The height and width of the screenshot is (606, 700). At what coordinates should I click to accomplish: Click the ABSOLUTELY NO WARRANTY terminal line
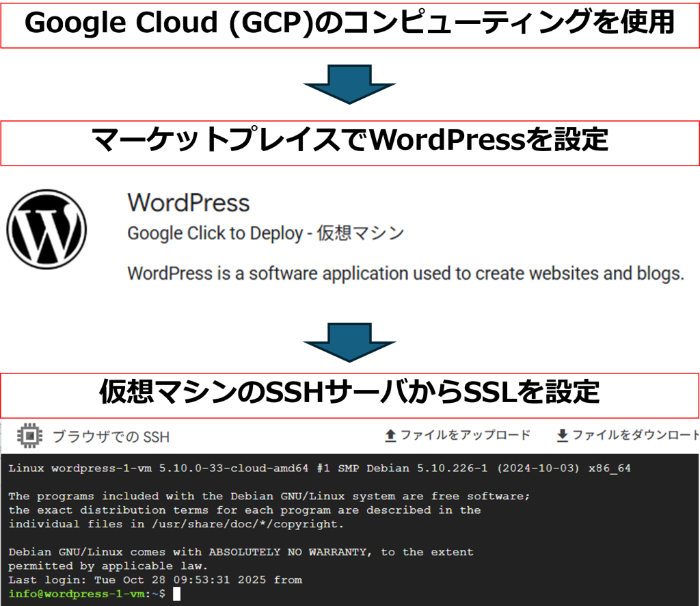[x=241, y=552]
